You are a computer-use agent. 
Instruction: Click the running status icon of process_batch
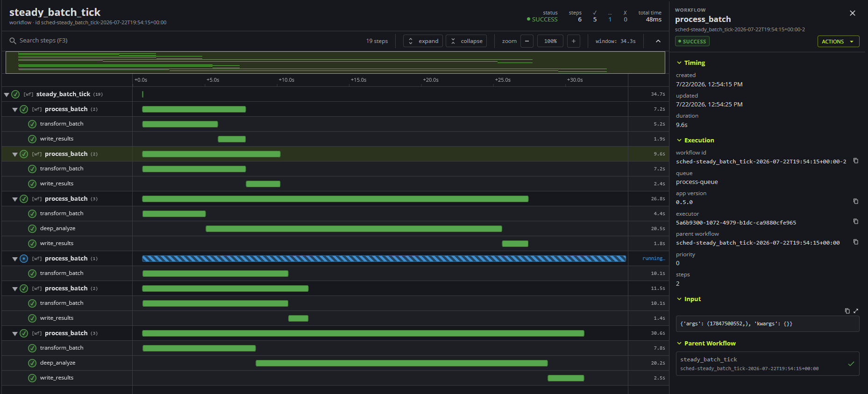[x=24, y=259]
